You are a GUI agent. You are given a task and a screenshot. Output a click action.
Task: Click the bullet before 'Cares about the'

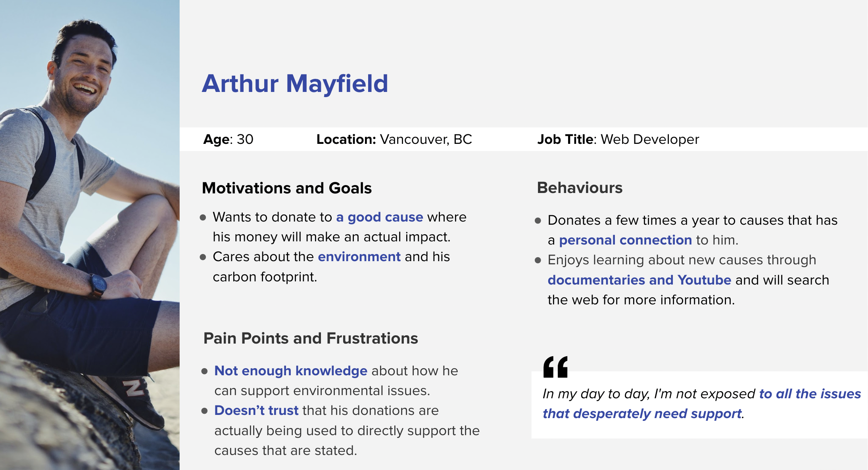click(x=203, y=257)
